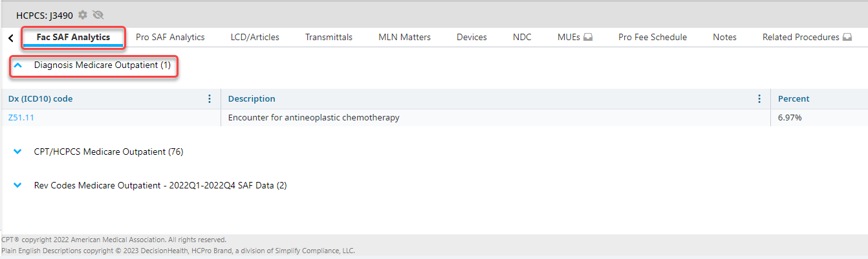Click the inbox icon beside Related Procedures

(x=847, y=38)
